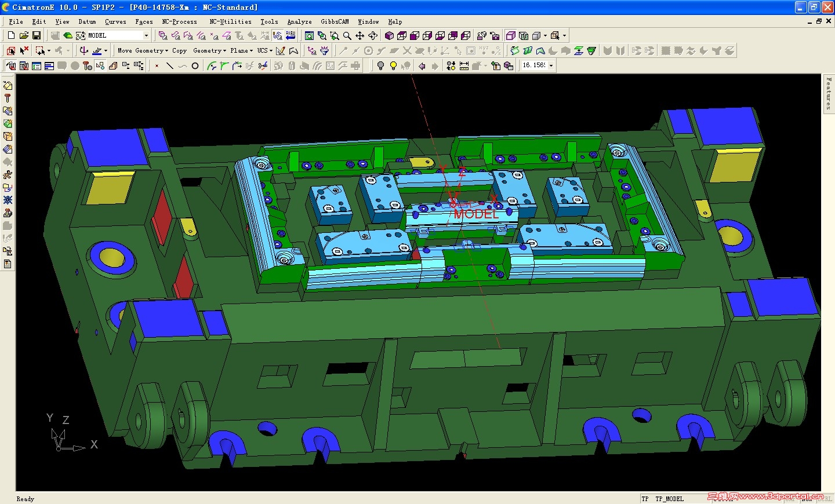
Task: Toggle the pressed pink cube shading mode
Action: click(x=511, y=35)
